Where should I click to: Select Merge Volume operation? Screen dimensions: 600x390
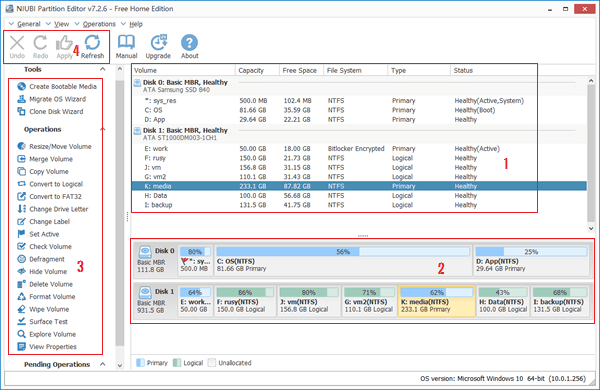click(45, 159)
